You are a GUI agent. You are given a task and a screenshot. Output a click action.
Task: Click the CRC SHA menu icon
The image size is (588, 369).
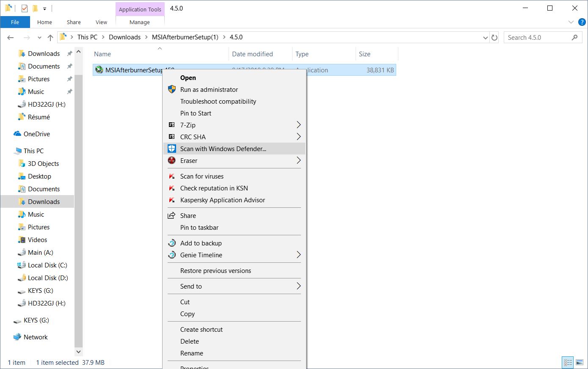pos(171,137)
